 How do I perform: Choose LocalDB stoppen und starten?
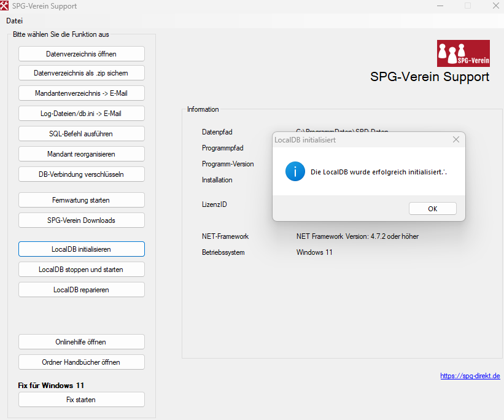(81, 270)
